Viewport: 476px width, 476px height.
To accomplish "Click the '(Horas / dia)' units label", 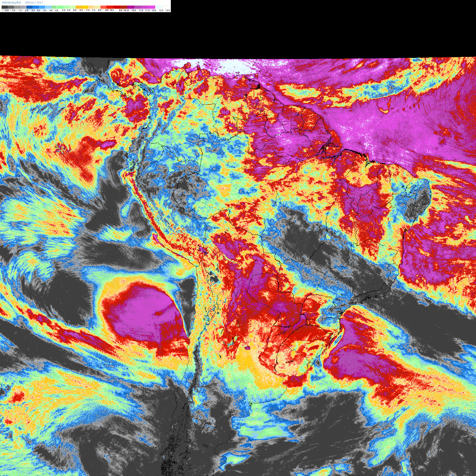I will (x=34, y=2).
